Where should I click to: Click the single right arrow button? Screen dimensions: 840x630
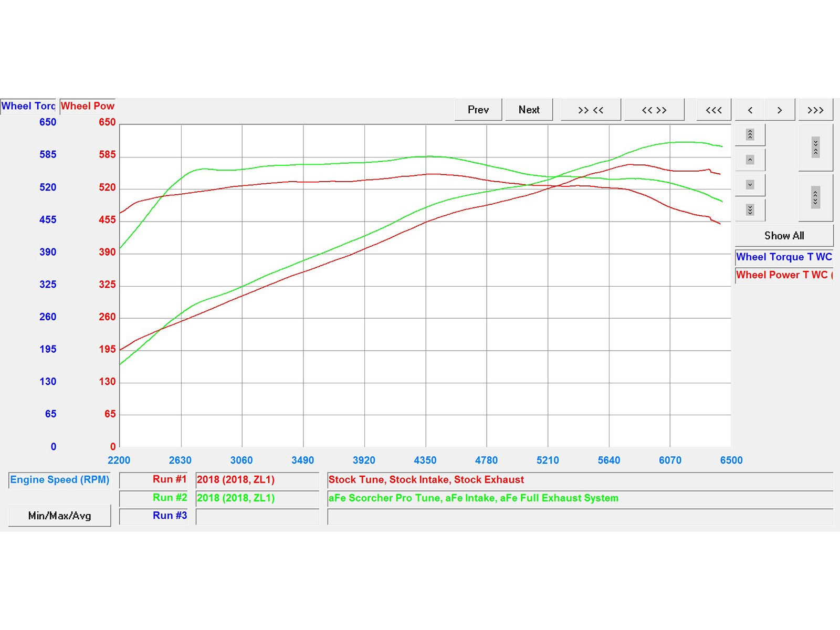(x=780, y=110)
